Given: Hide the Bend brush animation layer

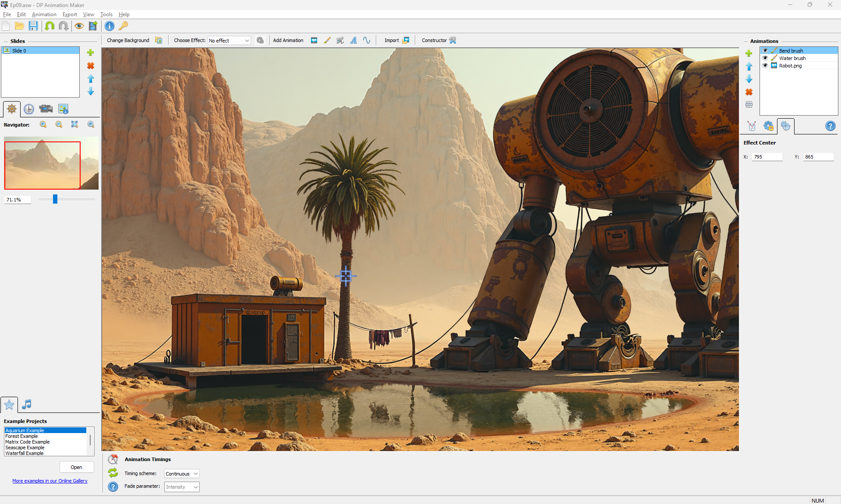Looking at the screenshot, I should (765, 51).
